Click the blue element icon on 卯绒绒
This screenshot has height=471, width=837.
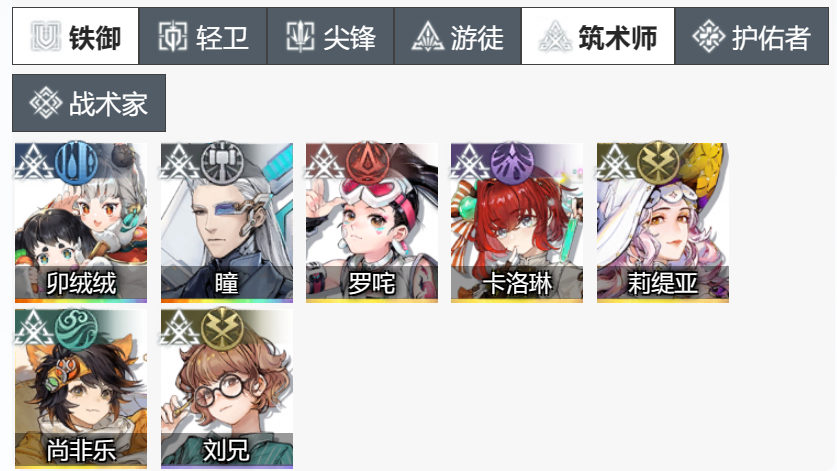click(x=76, y=162)
